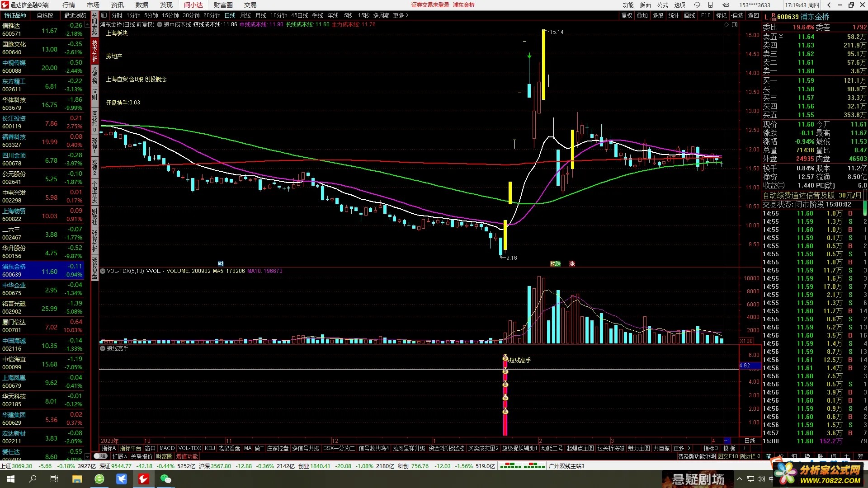Open the 行情 menu
The image size is (868, 488).
click(69, 5)
